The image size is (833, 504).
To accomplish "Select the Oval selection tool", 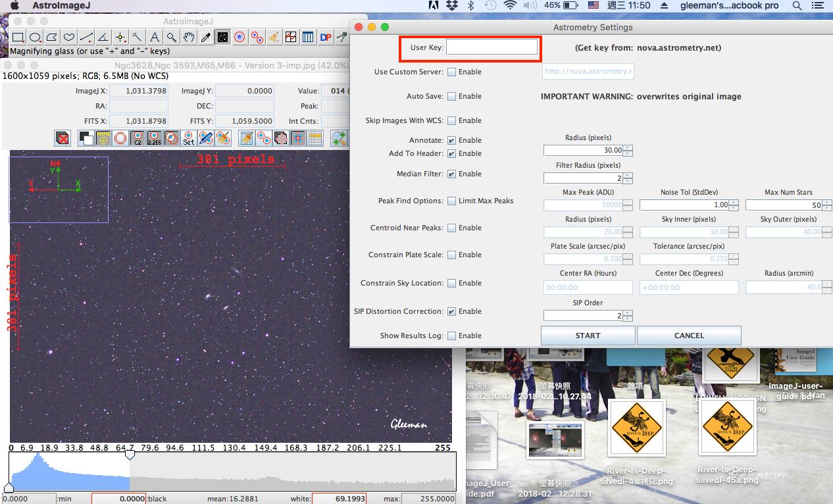I will click(35, 38).
